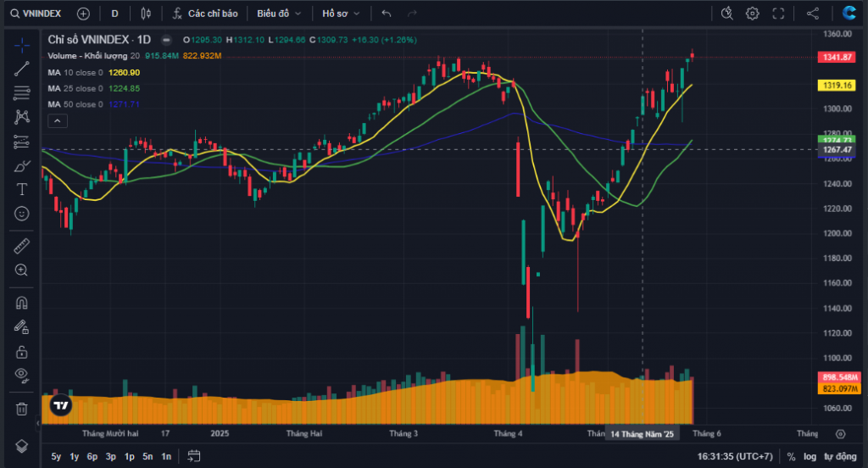The image size is (868, 468).
Task: Open time axis settings gear at bottom right
Action: click(x=840, y=434)
